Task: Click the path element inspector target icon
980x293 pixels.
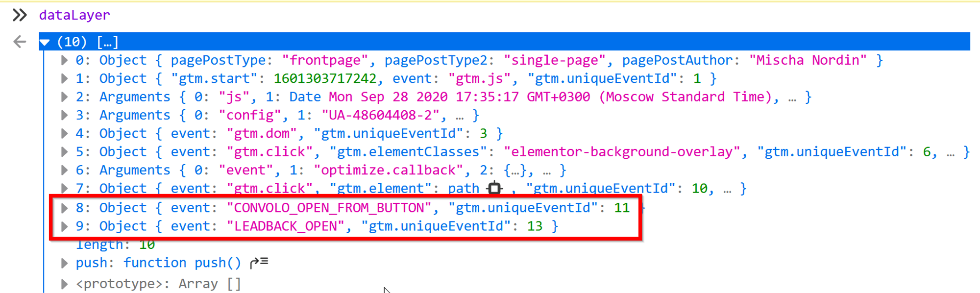Action: click(495, 188)
